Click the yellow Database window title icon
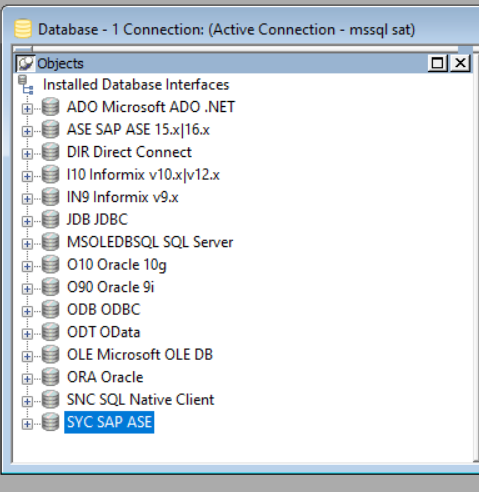The width and height of the screenshot is (479, 492). coord(23,29)
